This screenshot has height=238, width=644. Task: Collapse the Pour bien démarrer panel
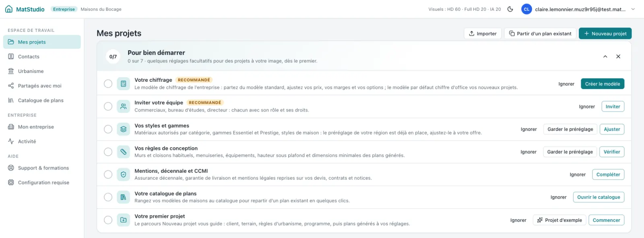click(x=605, y=57)
